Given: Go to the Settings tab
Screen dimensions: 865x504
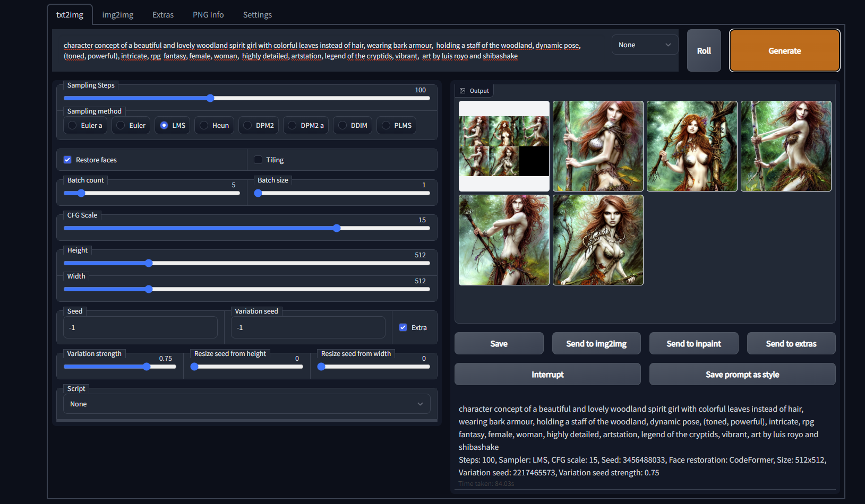Looking at the screenshot, I should (257, 14).
